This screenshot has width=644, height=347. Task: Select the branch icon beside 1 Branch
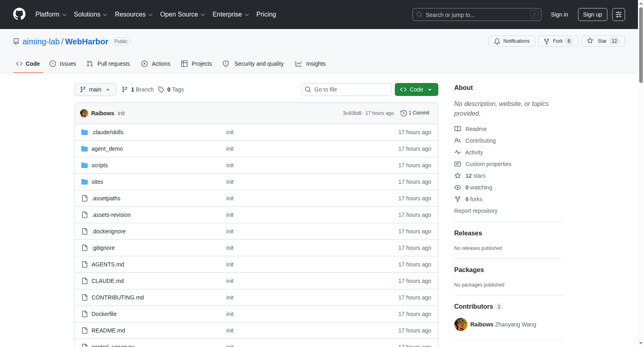point(125,89)
